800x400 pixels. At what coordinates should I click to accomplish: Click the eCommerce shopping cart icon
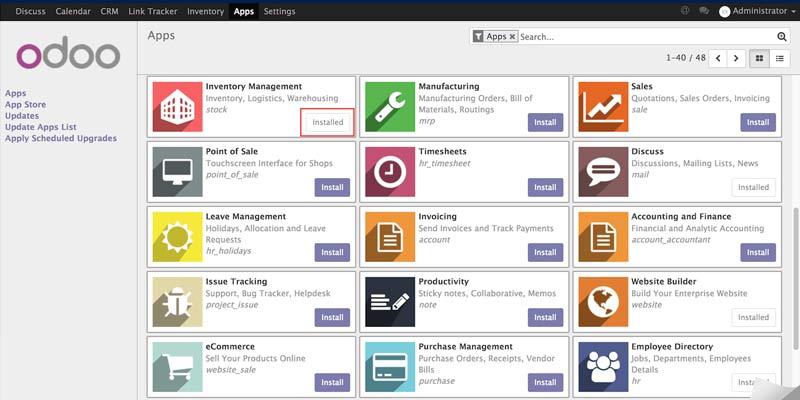click(178, 367)
